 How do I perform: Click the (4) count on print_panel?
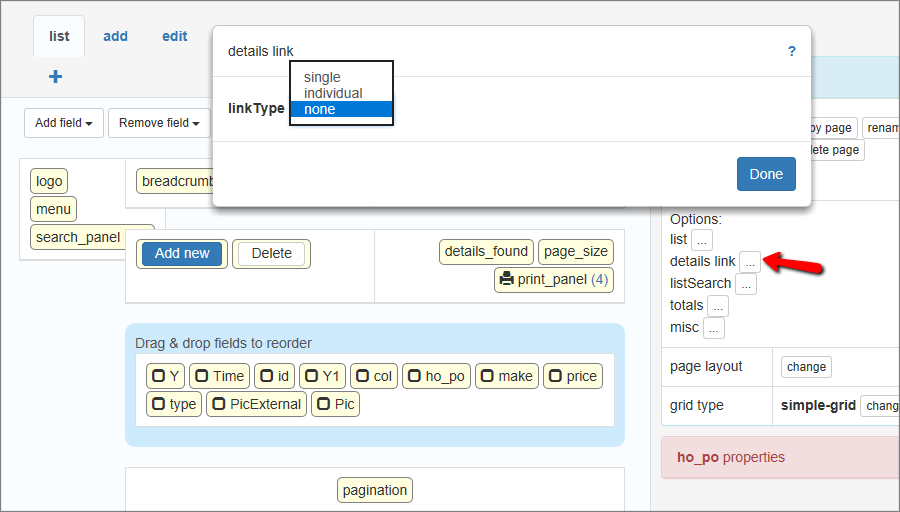(599, 280)
